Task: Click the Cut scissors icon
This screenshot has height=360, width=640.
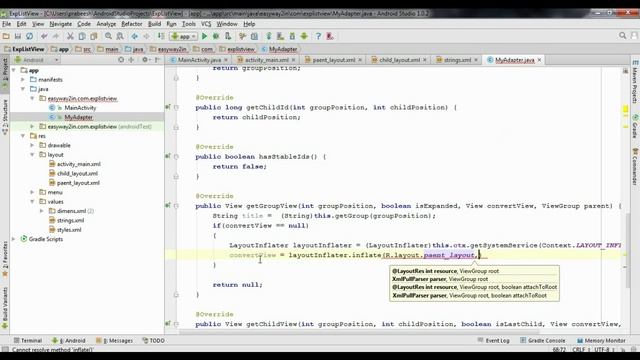Action: 70,36
